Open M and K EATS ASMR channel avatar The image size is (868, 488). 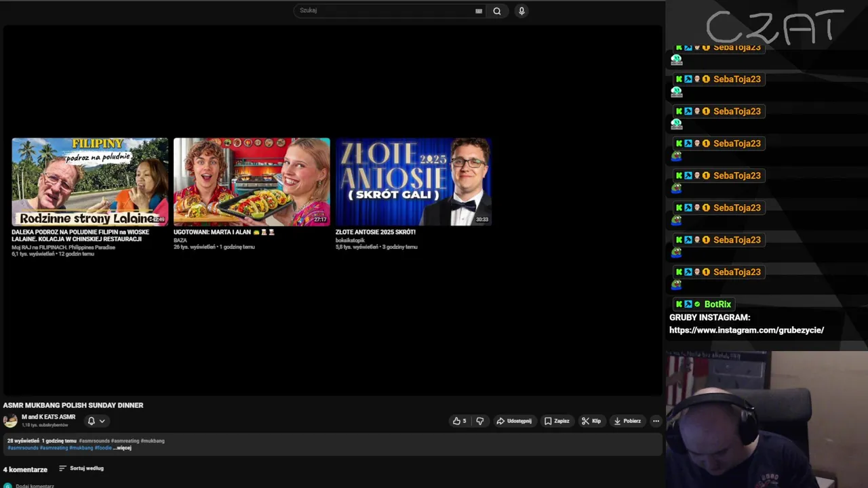(10, 421)
